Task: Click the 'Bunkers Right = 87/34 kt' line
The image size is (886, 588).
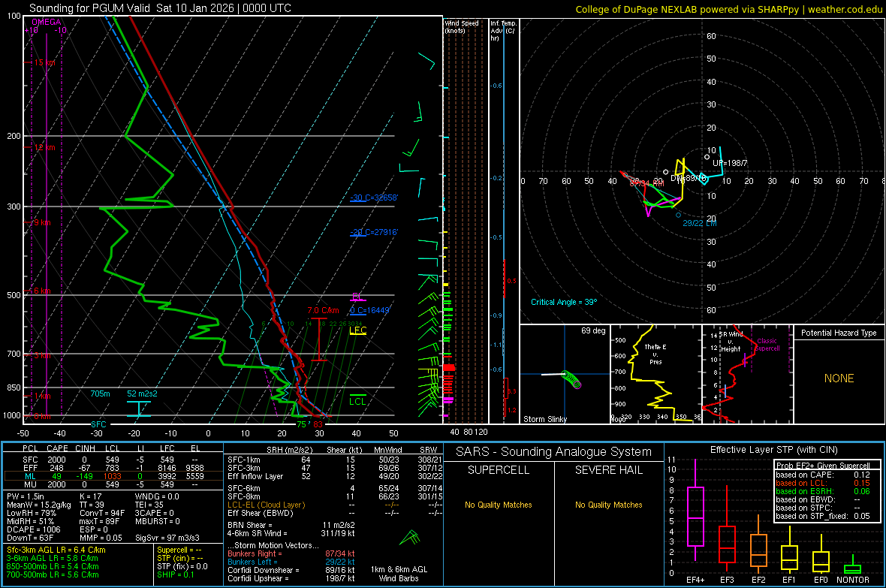Action: pyautogui.click(x=291, y=553)
